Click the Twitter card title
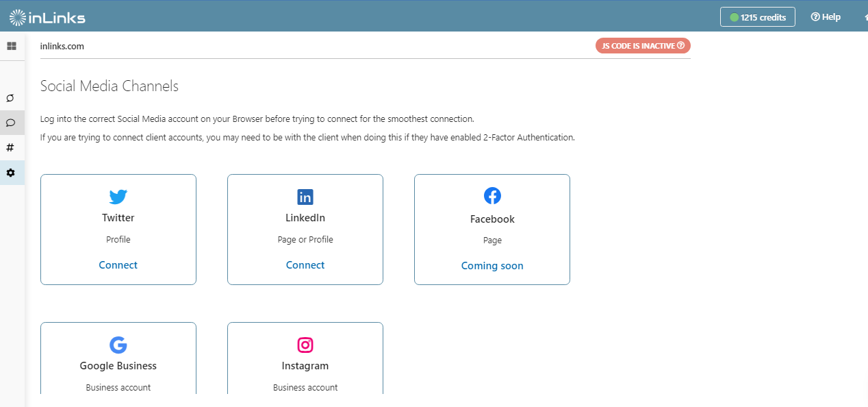Screen dimensions: 868x407 (118, 218)
